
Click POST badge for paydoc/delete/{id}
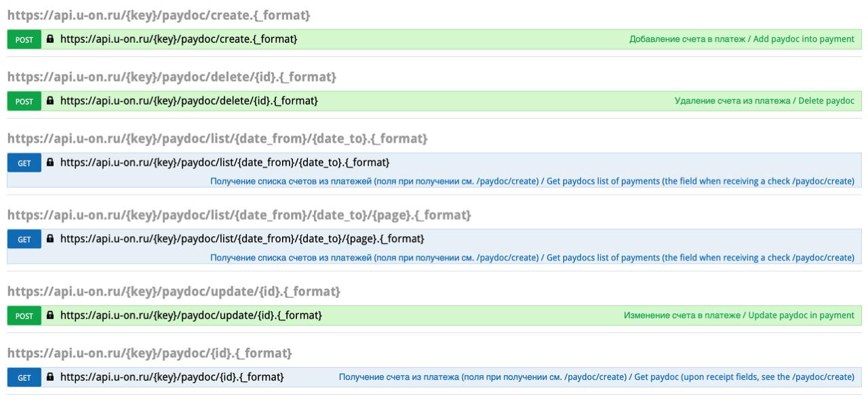(24, 101)
